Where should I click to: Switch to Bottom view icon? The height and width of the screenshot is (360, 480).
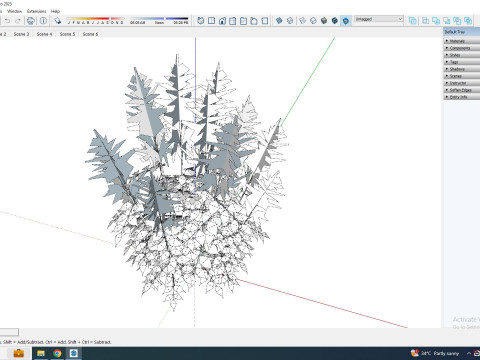click(265, 21)
